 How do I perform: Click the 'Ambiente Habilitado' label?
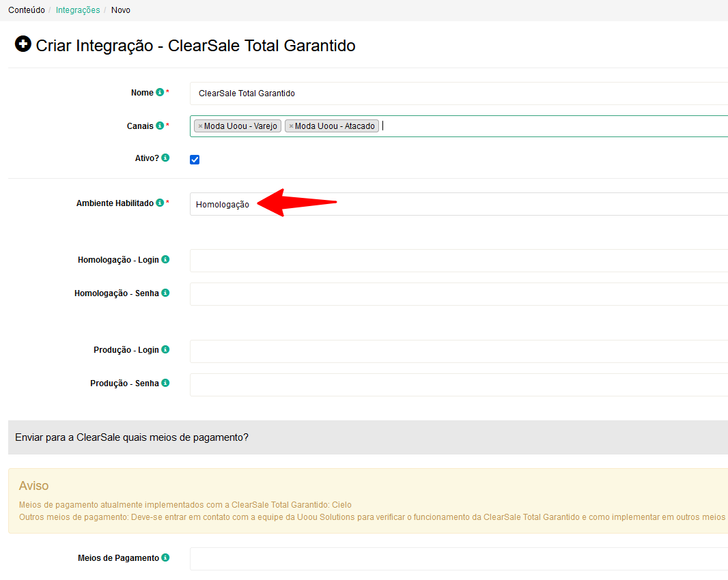(x=115, y=203)
